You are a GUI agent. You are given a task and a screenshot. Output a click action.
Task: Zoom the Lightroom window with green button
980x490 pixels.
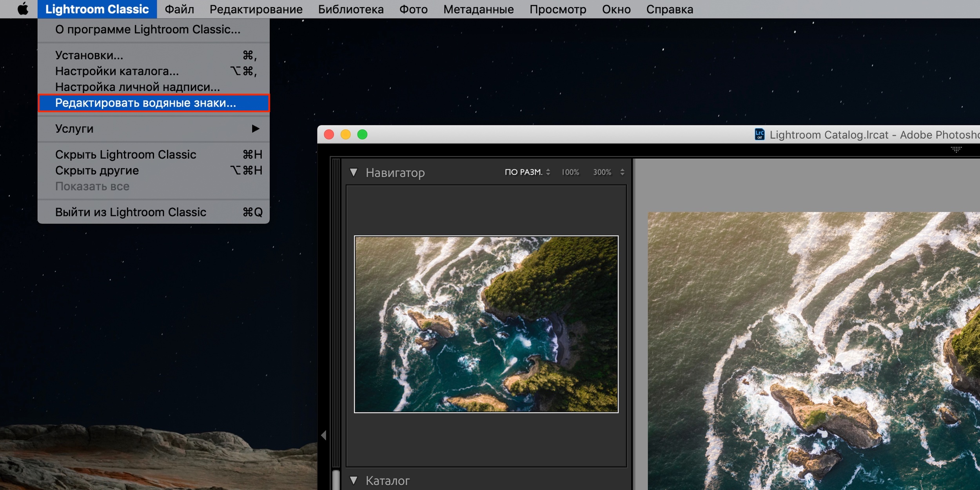[362, 134]
